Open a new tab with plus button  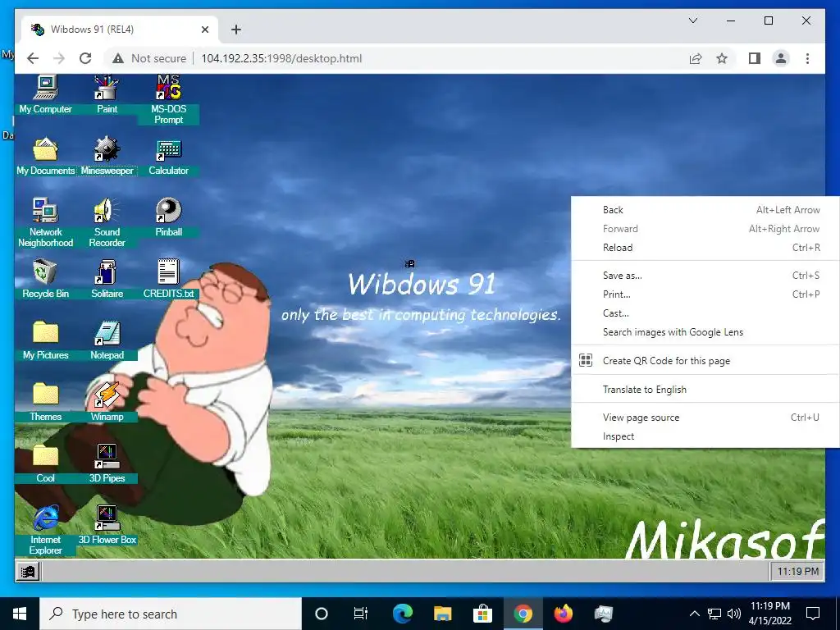click(235, 30)
